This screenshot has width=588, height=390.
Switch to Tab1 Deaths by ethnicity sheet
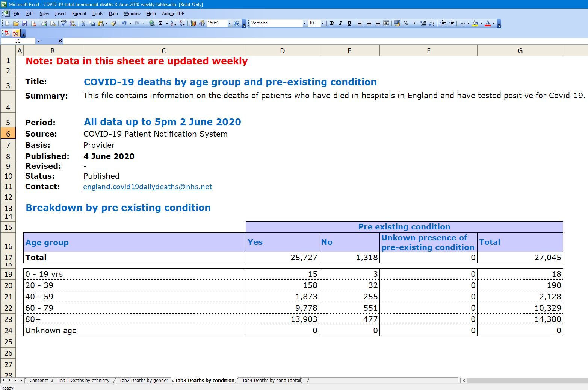83,380
